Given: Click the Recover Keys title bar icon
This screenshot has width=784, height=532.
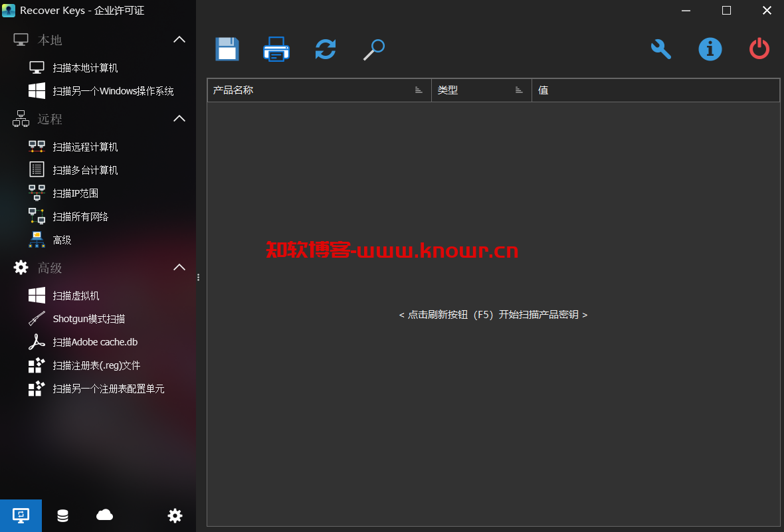Looking at the screenshot, I should pos(9,11).
